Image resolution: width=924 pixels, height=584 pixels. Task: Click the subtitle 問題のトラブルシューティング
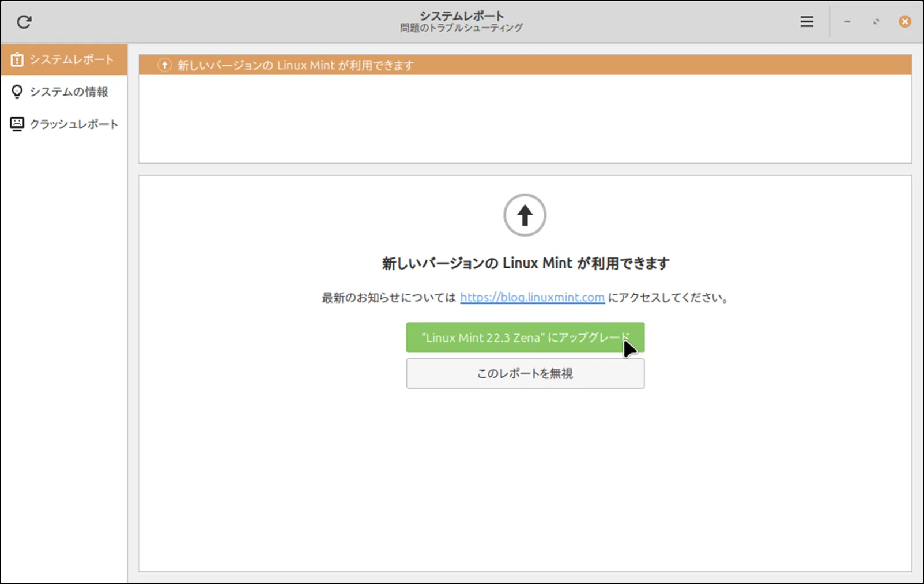(461, 28)
